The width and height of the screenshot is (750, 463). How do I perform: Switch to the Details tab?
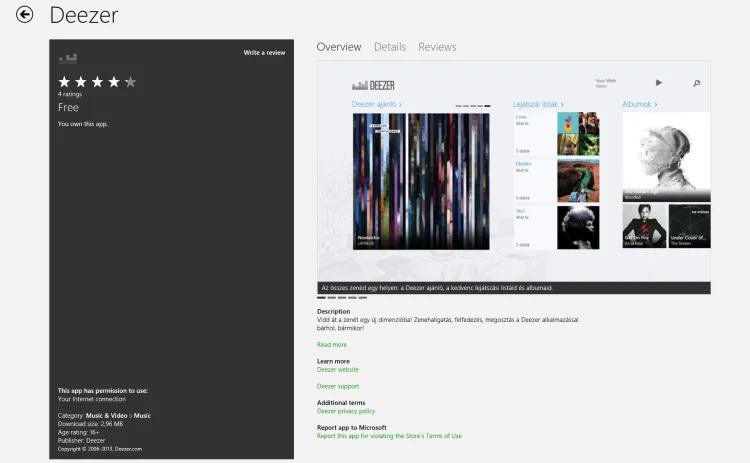click(390, 47)
